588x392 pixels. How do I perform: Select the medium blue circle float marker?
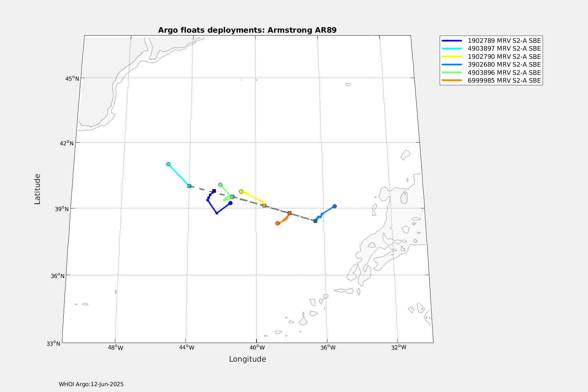[335, 206]
